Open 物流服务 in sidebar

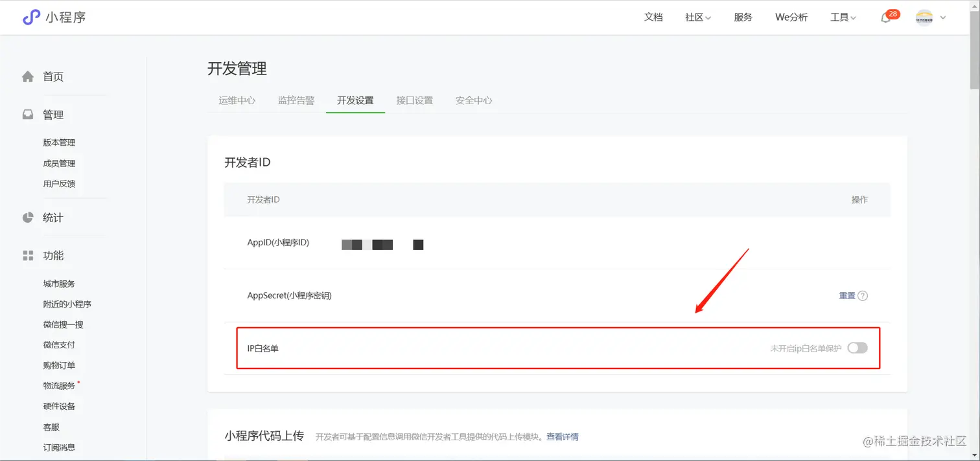click(59, 386)
